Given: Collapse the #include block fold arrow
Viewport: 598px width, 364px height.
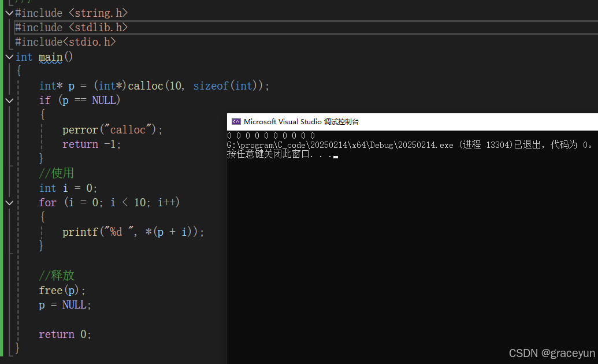Looking at the screenshot, I should point(10,13).
